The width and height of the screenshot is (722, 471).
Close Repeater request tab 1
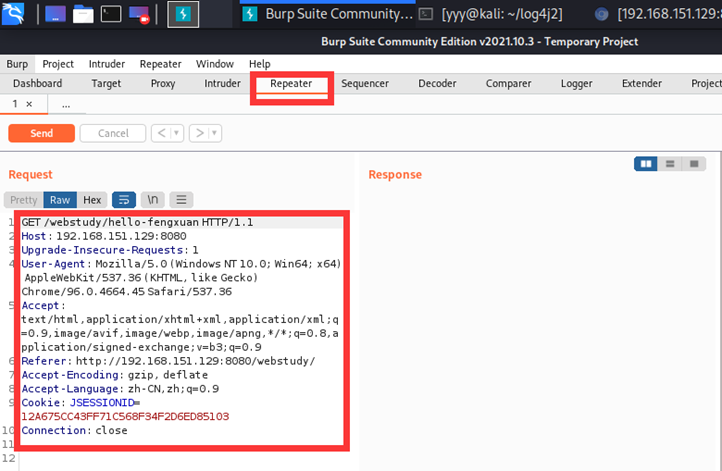pos(29,104)
